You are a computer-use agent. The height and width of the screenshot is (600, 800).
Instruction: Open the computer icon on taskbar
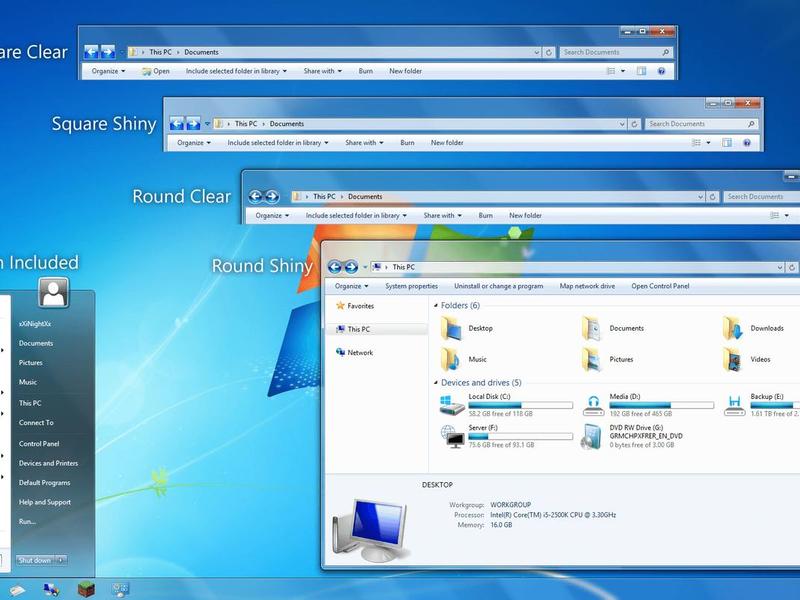tap(51, 590)
